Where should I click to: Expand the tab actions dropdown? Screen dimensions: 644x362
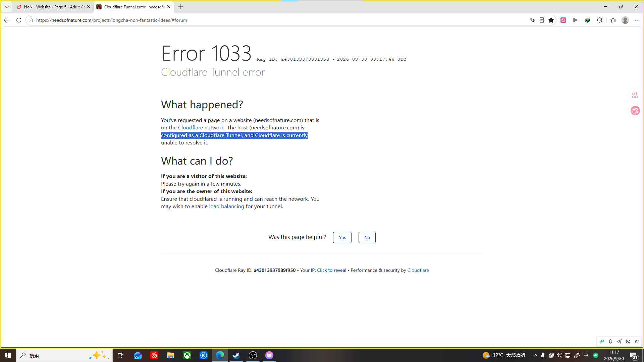[x=7, y=7]
